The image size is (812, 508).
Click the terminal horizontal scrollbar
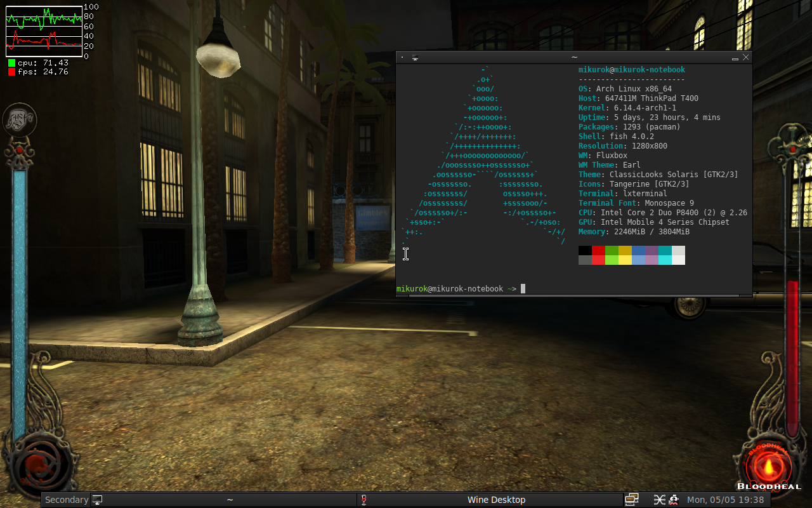[574, 295]
